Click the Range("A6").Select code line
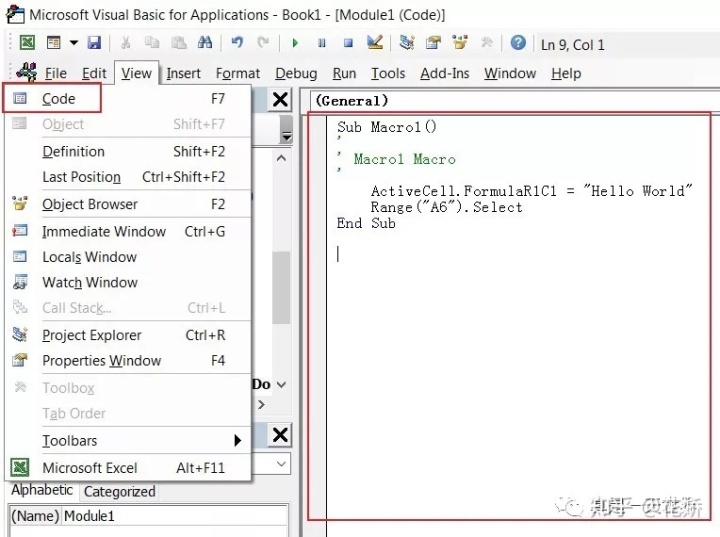This screenshot has height=537, width=720. tap(446, 207)
